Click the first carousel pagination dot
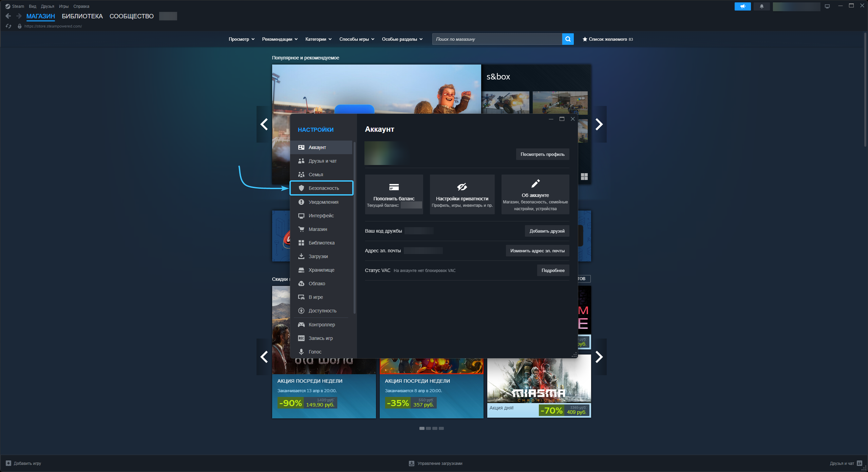This screenshot has height=472, width=868. point(422,429)
